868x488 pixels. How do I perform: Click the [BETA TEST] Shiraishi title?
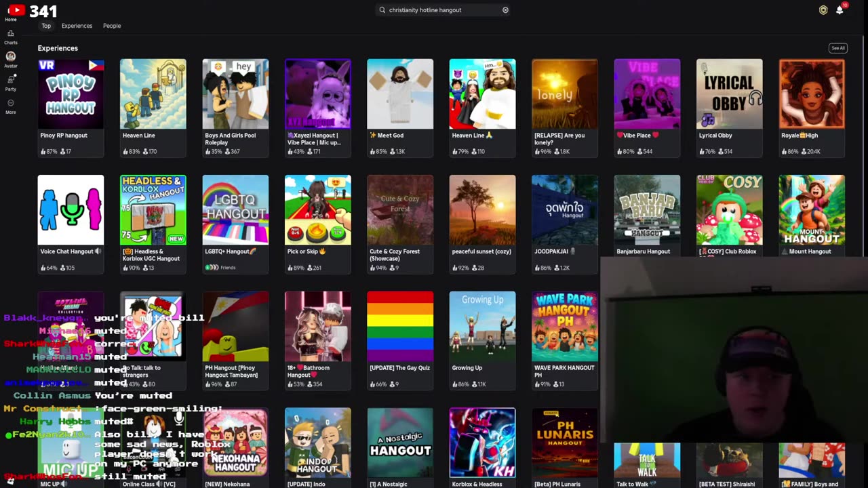pyautogui.click(x=727, y=484)
